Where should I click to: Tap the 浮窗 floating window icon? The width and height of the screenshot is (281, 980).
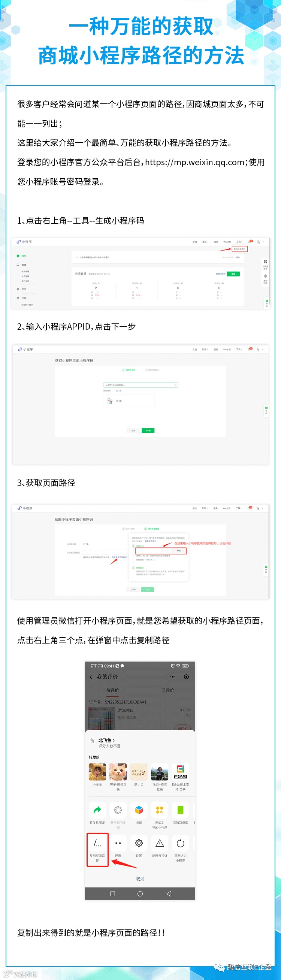click(118, 843)
